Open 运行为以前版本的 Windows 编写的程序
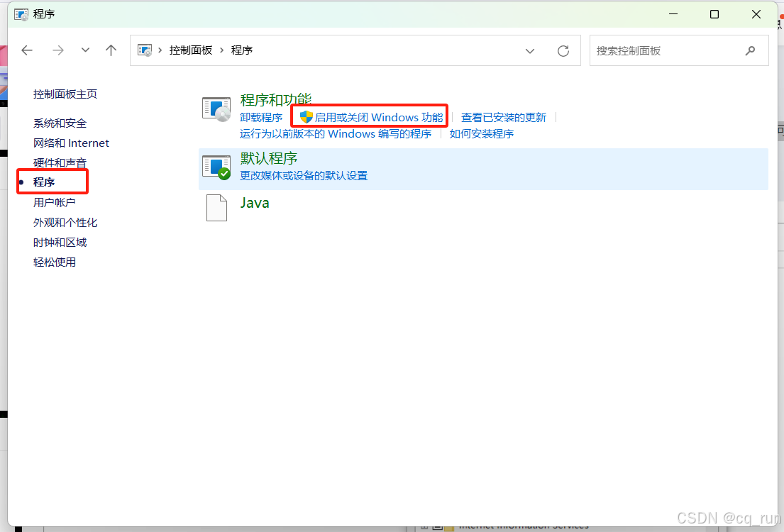The width and height of the screenshot is (784, 532). coord(336,134)
